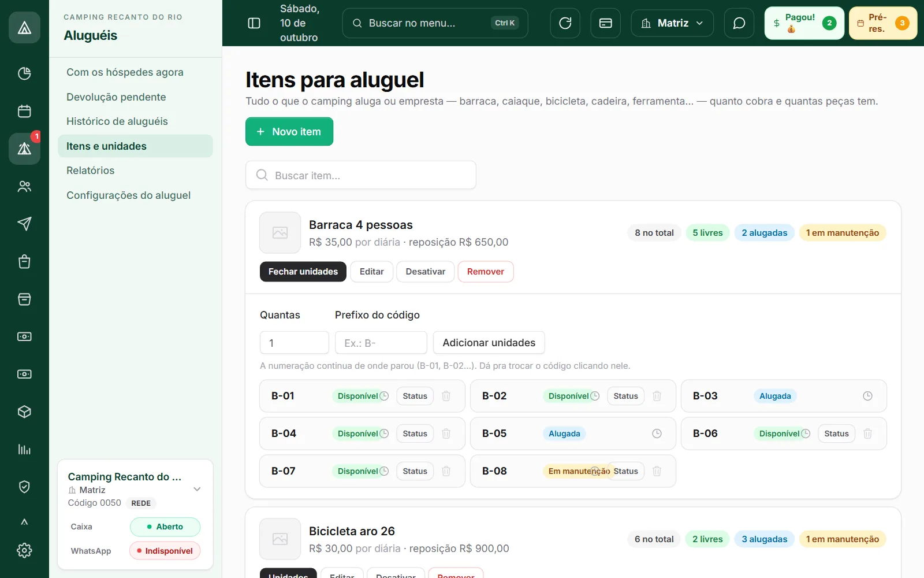Open Status menu for unit B-02
Image resolution: width=924 pixels, height=578 pixels.
coord(625,396)
